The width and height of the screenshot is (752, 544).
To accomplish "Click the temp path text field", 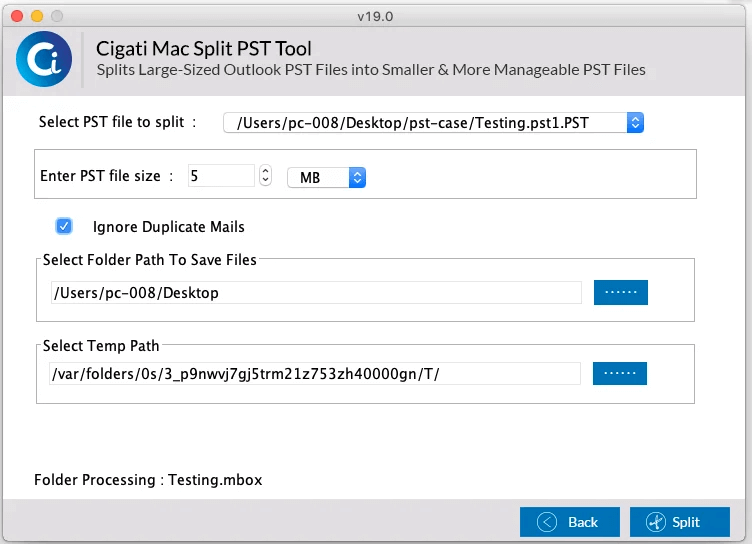I will [315, 374].
